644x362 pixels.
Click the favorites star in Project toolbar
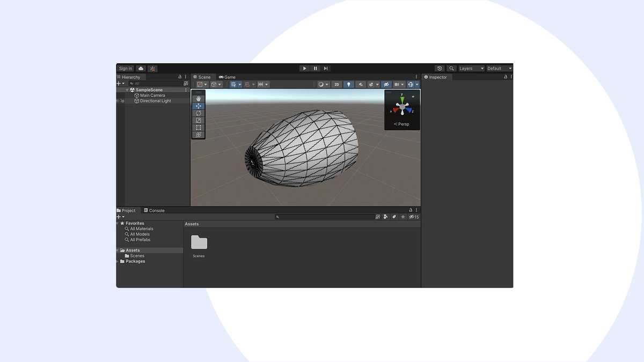[403, 217]
